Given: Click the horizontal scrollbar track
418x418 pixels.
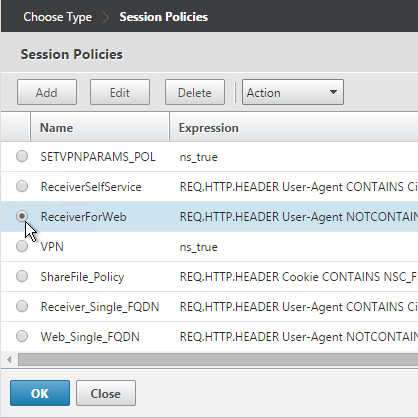Looking at the screenshot, I should click(x=218, y=359).
